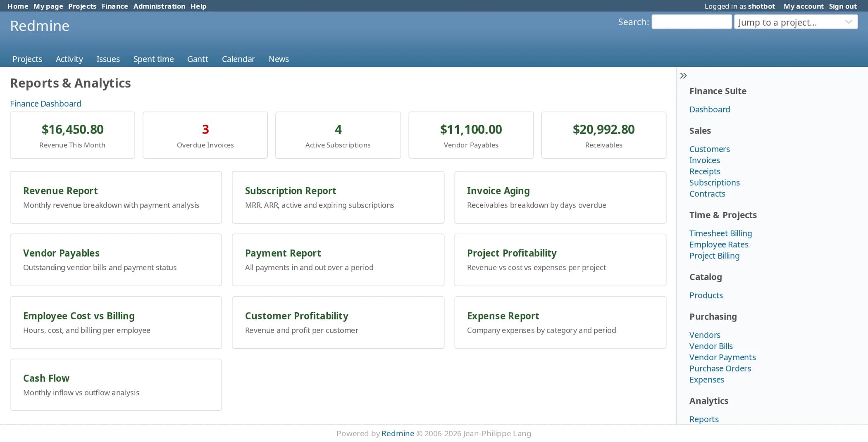The width and height of the screenshot is (868, 442).
Task: Switch to the Activity tab
Action: click(x=69, y=59)
